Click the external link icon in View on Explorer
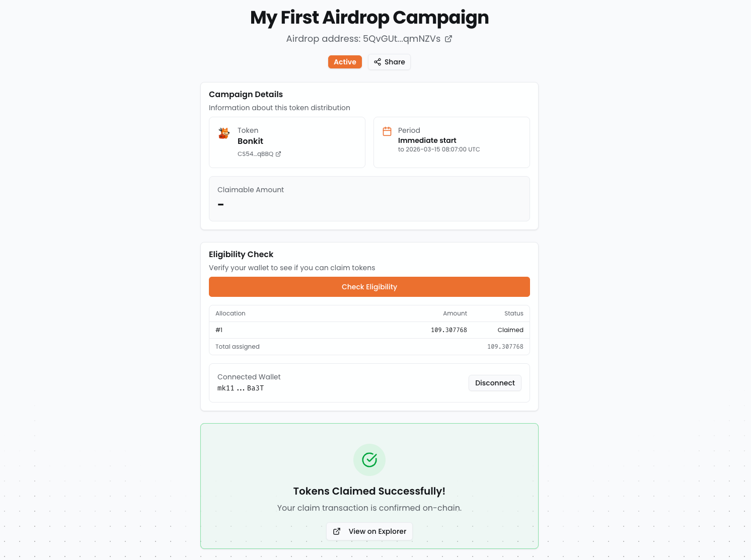The width and height of the screenshot is (751, 560). point(337,531)
